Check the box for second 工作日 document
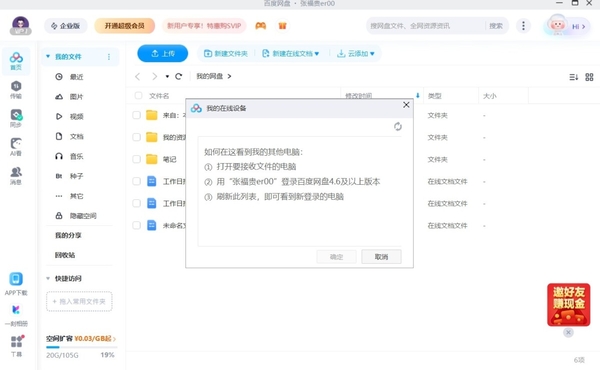This screenshot has width=600, height=370. point(136,203)
